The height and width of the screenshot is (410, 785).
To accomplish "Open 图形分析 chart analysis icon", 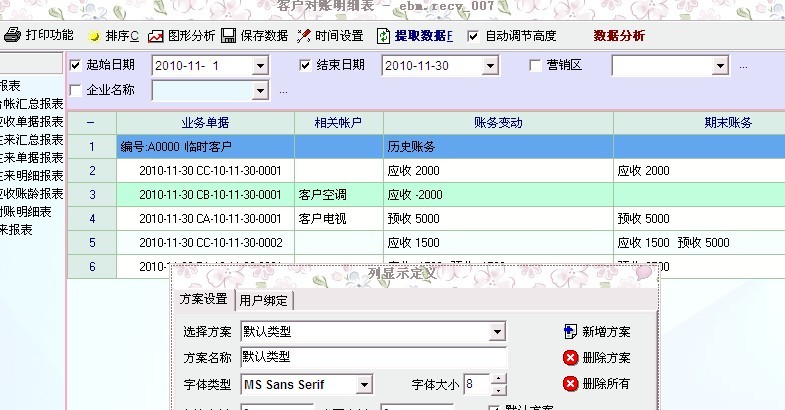I will coord(155,36).
